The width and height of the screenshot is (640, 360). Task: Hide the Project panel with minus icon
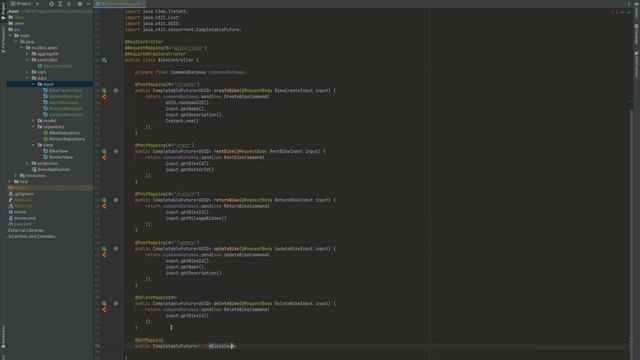pyautogui.click(x=88, y=4)
